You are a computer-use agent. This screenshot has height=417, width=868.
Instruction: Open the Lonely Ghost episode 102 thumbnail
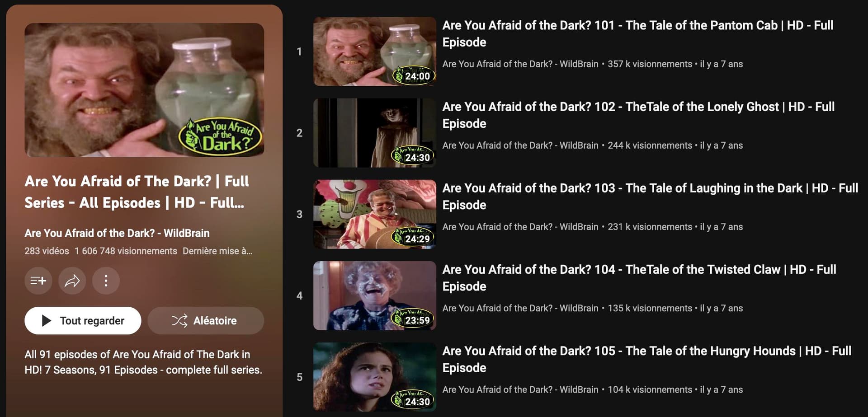[x=375, y=133]
